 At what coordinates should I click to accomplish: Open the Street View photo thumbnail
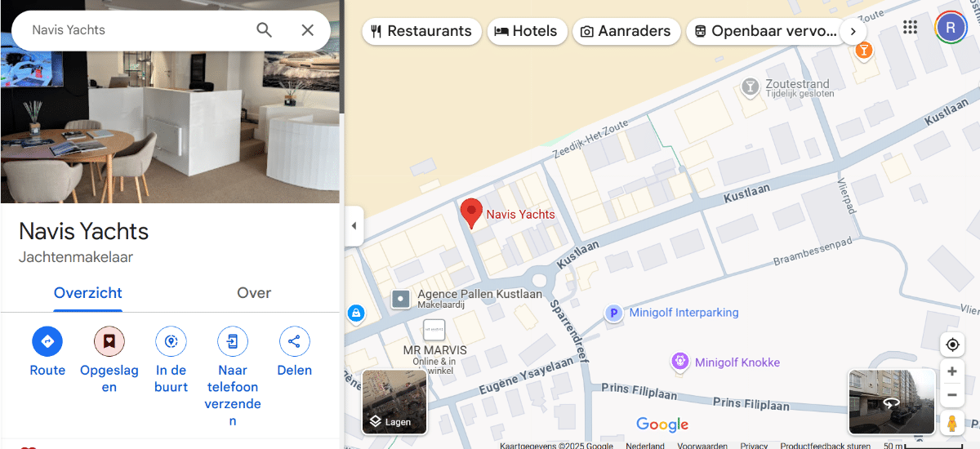point(892,402)
